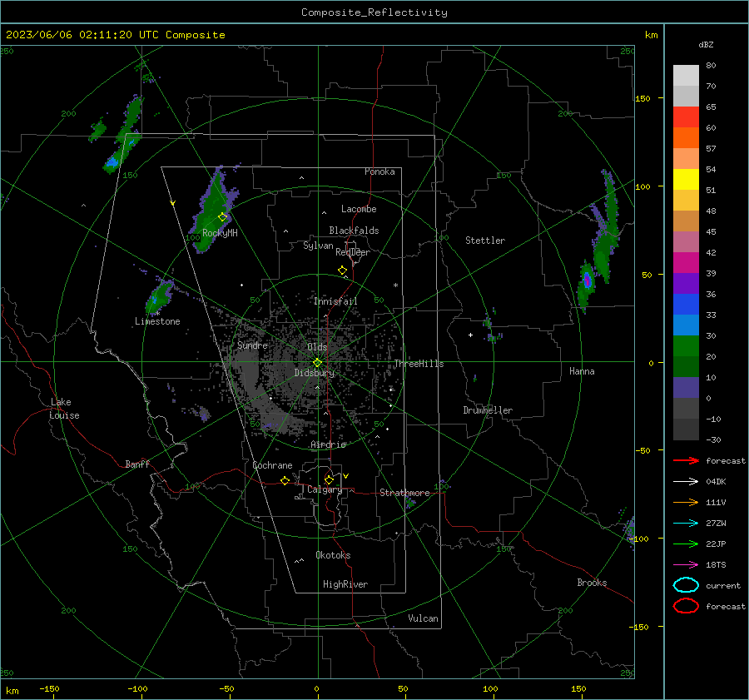Click the Sylvan label
The image size is (749, 700).
318,246
